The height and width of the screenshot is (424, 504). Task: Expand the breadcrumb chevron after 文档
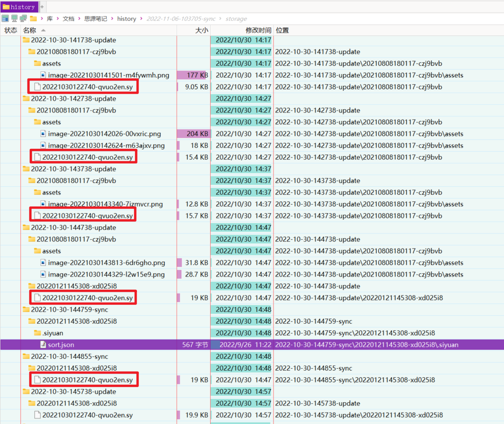pyautogui.click(x=79, y=18)
